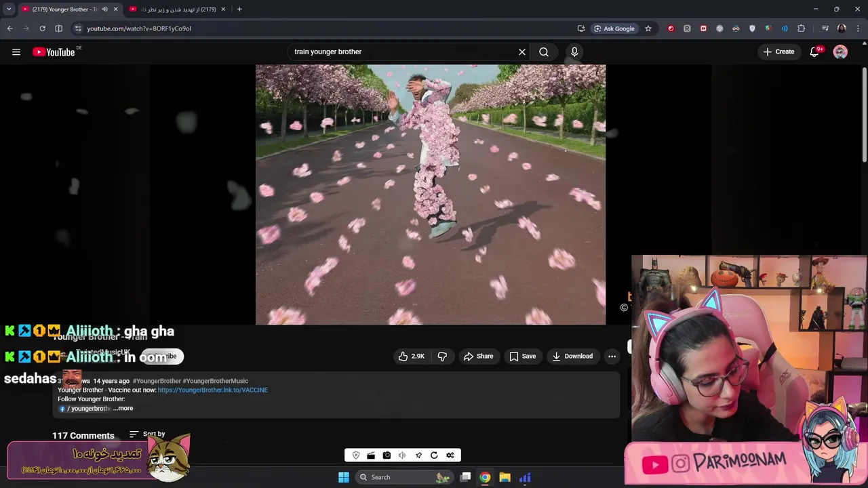Like the video with thumbs up

point(412,356)
